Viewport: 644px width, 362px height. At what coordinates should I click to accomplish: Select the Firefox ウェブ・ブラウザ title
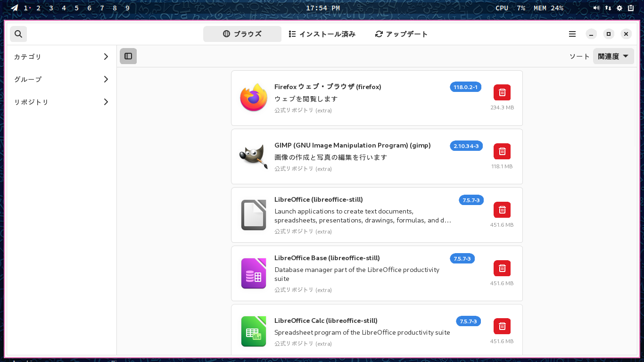click(328, 87)
